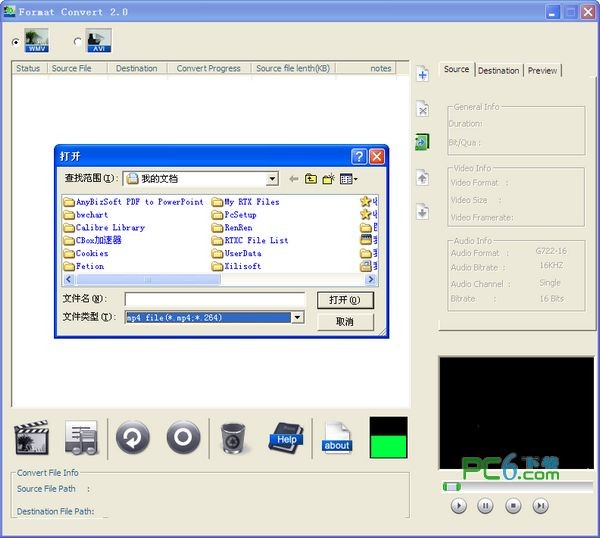Screen dimensions: 600x538
Task: Click the about document icon
Action: (x=337, y=438)
